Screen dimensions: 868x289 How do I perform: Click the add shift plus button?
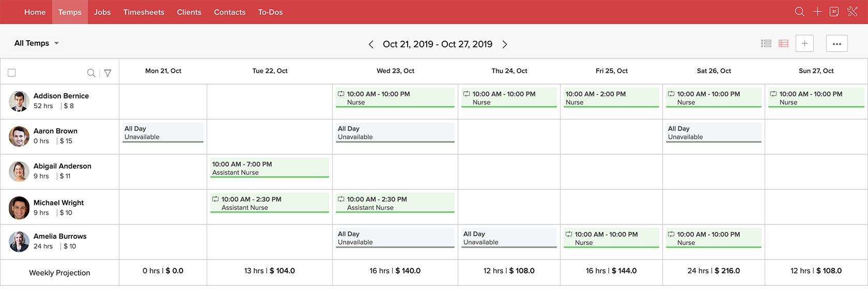(x=804, y=44)
